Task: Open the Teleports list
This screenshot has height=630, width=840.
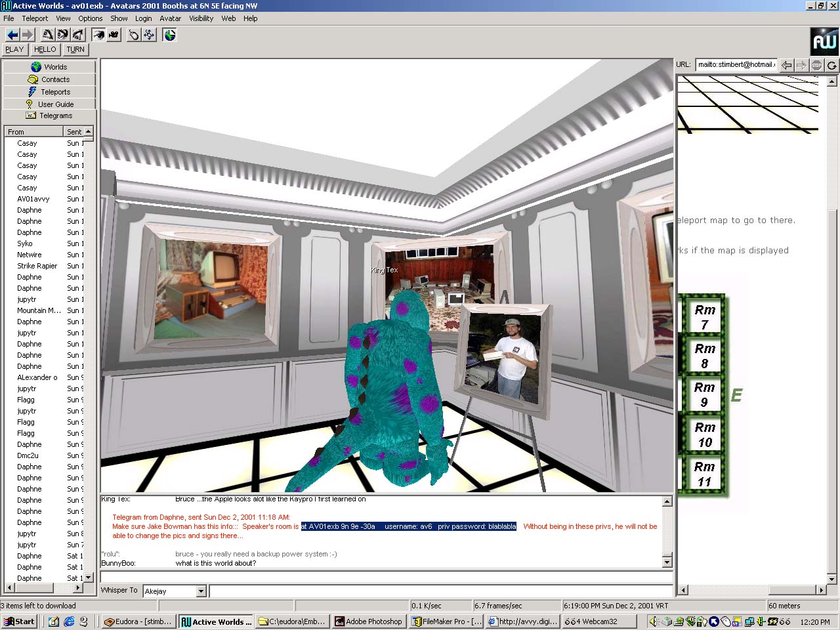Action: pyautogui.click(x=49, y=92)
